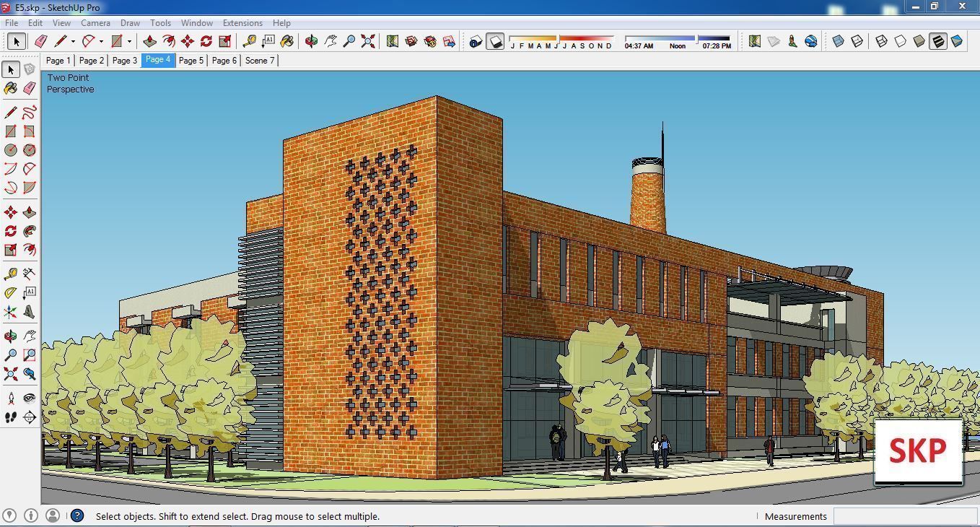The image size is (980, 527).
Task: Open the Edit menu
Action: [35, 22]
